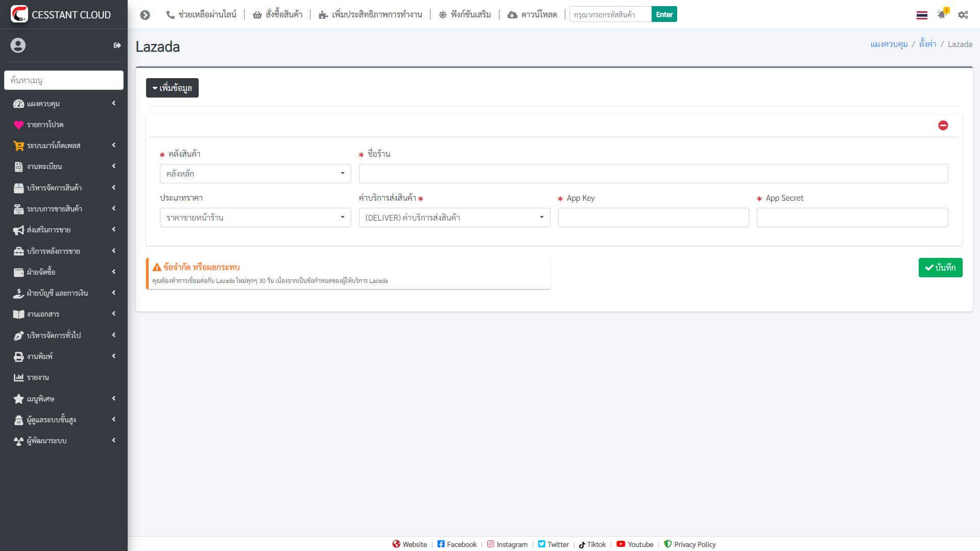
Task: Expand ผู้พัฒนาระบบ developer sidebar item
Action: pyautogui.click(x=64, y=441)
